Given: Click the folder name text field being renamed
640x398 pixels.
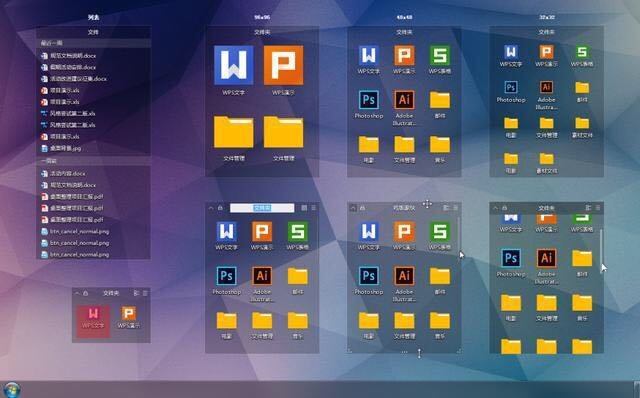Looking at the screenshot, I should (262, 208).
